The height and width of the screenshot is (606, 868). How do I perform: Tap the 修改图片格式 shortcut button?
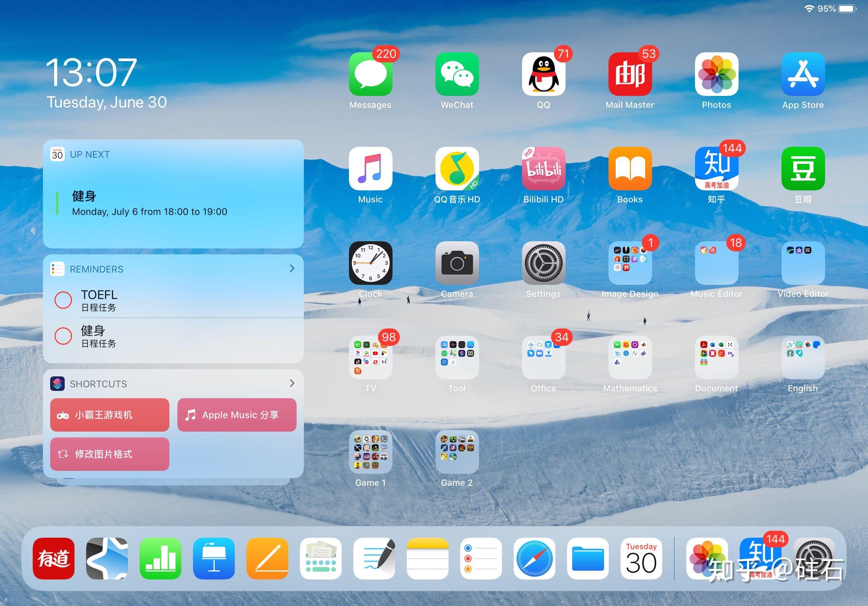click(110, 454)
